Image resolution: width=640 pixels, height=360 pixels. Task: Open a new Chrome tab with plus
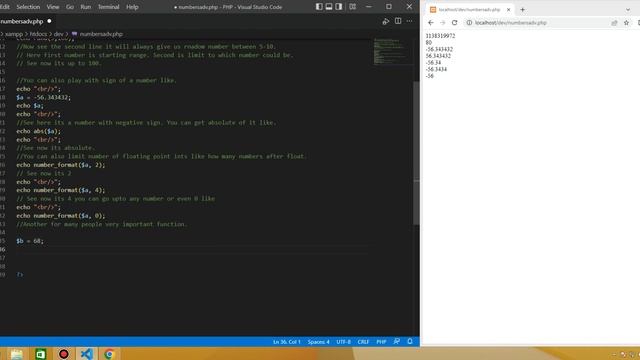click(522, 9)
